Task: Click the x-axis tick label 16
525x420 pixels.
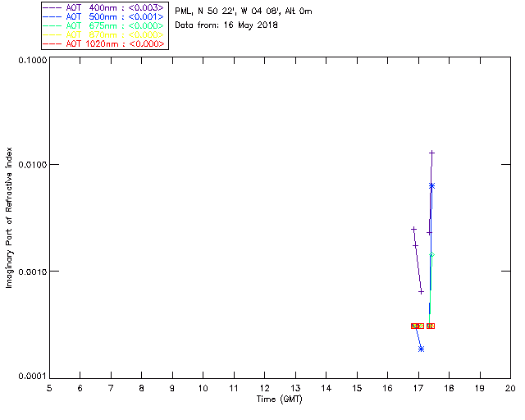Action: point(388,388)
